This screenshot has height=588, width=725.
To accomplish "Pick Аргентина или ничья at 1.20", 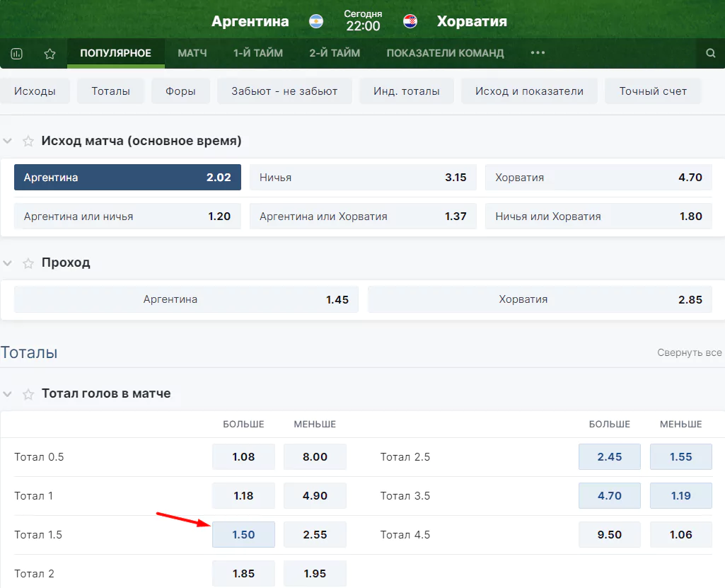I will coord(127,216).
